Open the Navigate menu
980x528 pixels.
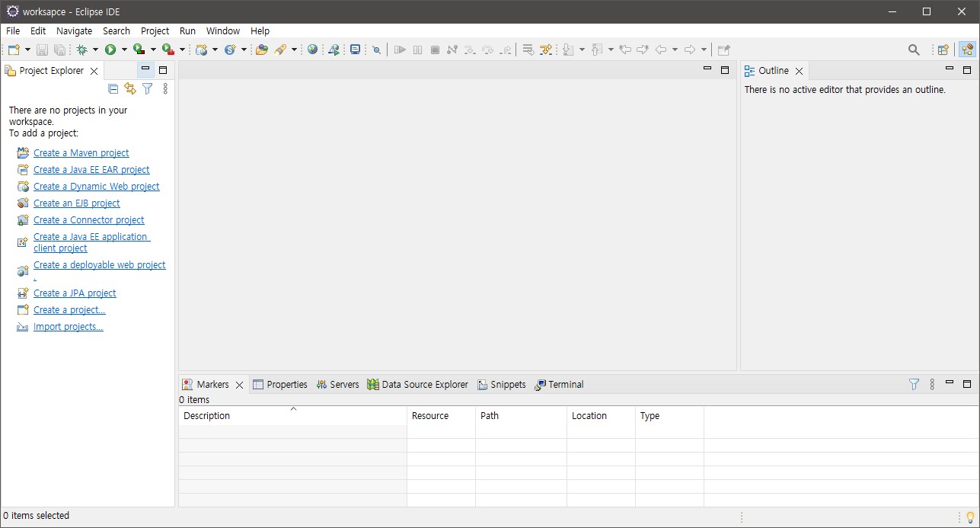pyautogui.click(x=74, y=31)
